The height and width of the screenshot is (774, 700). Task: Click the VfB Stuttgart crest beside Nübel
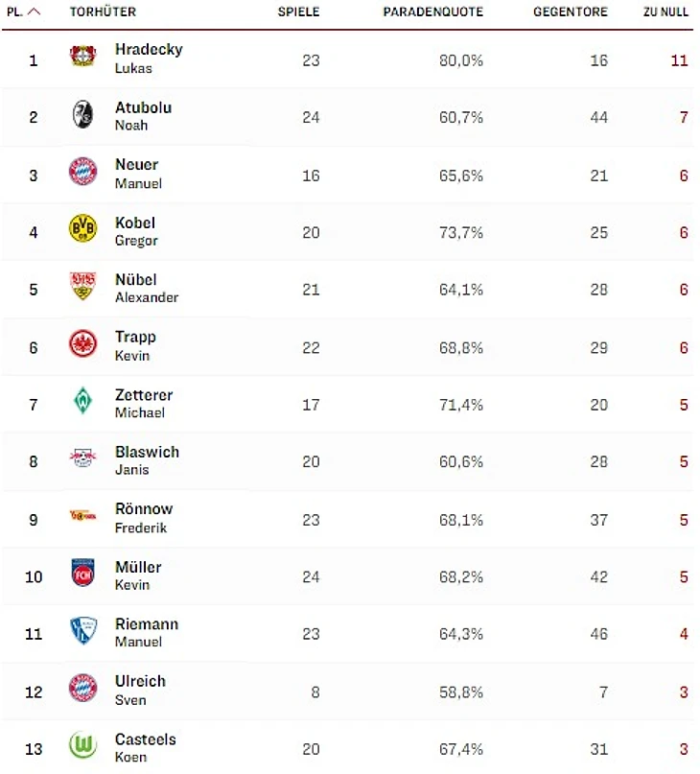tap(82, 287)
